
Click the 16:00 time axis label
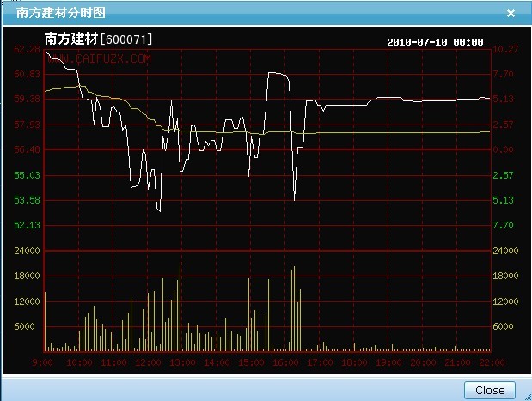click(285, 362)
